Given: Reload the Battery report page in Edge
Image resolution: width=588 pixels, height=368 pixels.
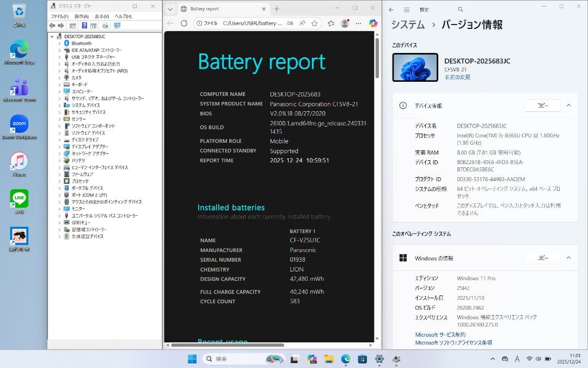Looking at the screenshot, I should tap(184, 23).
